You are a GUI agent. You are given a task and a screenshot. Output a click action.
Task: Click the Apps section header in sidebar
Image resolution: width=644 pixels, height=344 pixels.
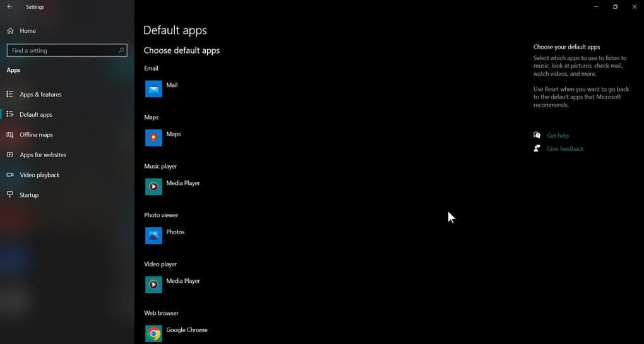[13, 70]
